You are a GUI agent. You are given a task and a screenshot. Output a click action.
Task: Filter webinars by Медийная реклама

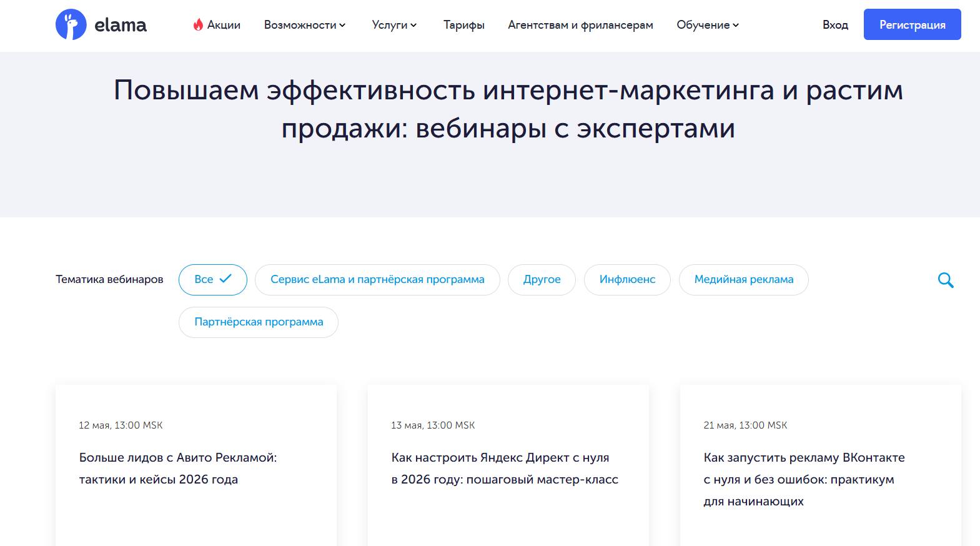[x=744, y=280]
